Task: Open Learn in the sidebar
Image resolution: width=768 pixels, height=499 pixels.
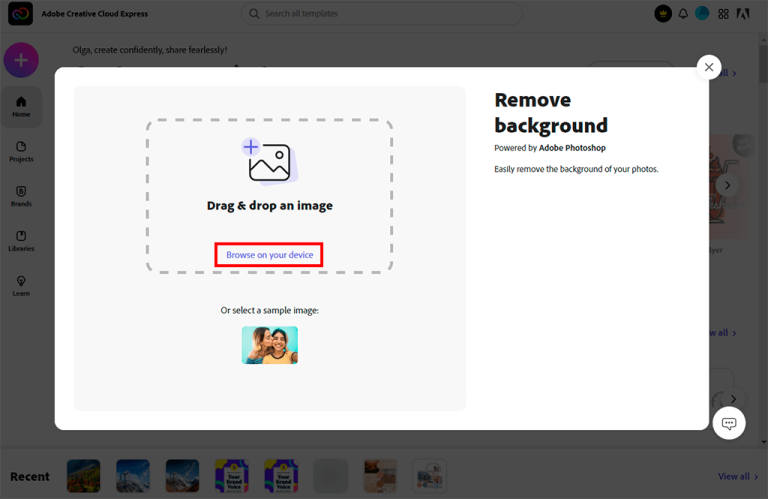Action: click(x=21, y=286)
